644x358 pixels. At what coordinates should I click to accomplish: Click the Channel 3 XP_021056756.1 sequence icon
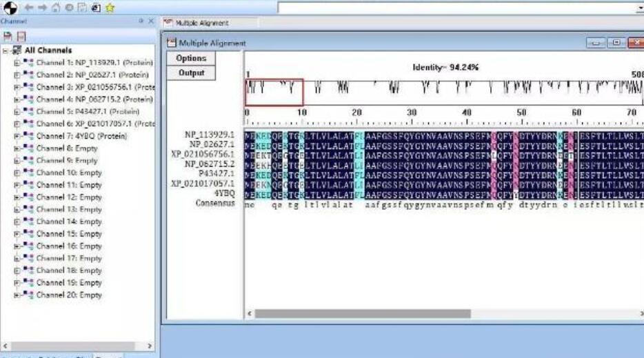tap(28, 87)
